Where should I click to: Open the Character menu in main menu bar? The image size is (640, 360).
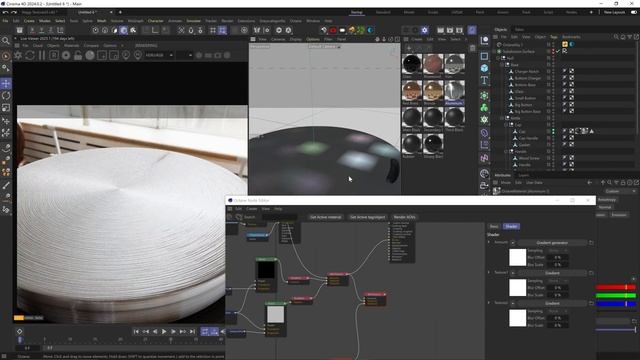[x=156, y=21]
